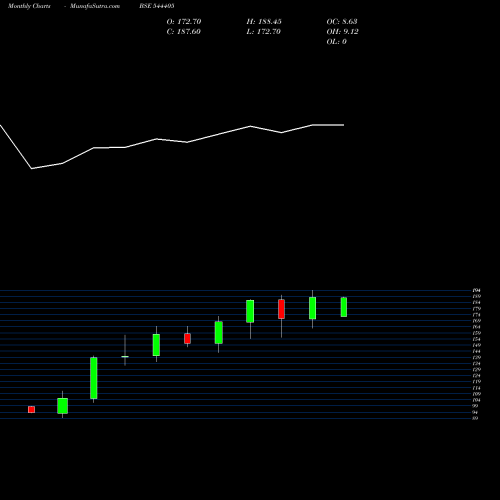Click the latest green monthly candlestick

[344, 307]
